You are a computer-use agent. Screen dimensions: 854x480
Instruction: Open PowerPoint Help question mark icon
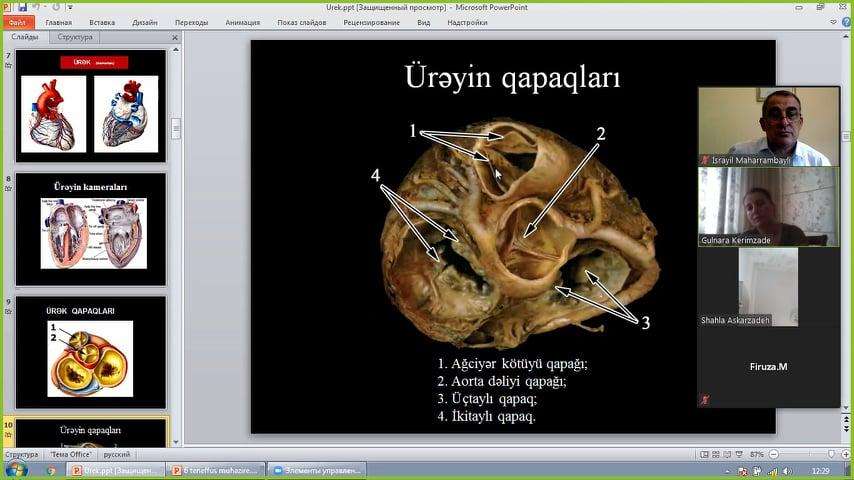[846, 22]
